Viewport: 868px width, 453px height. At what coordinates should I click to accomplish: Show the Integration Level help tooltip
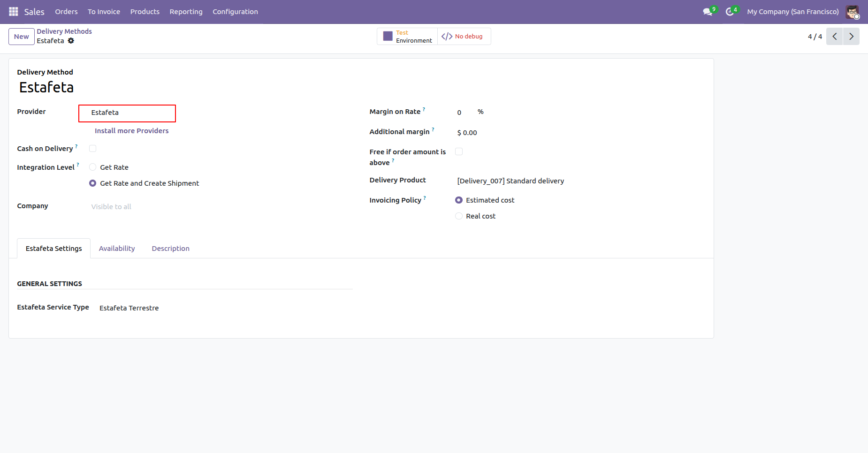tap(78, 165)
